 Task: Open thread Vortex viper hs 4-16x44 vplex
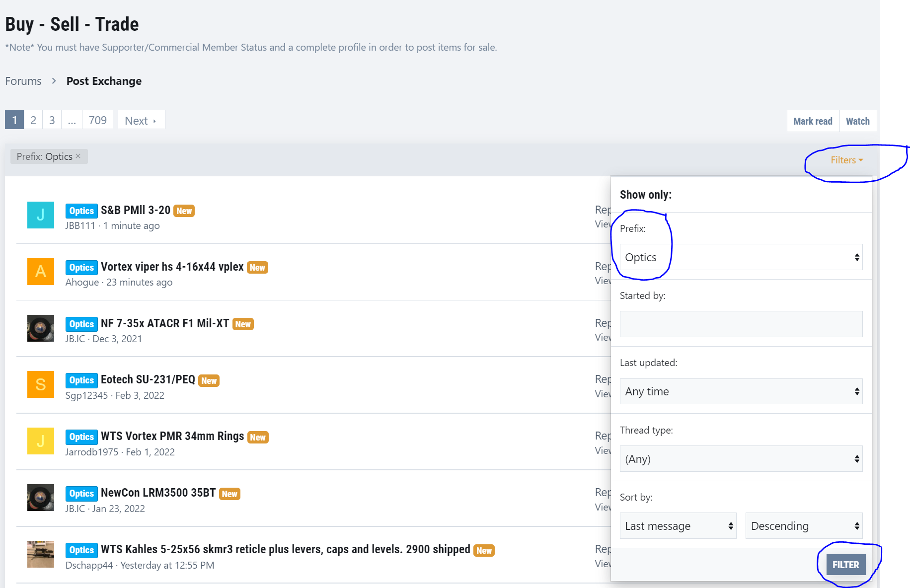(x=172, y=267)
